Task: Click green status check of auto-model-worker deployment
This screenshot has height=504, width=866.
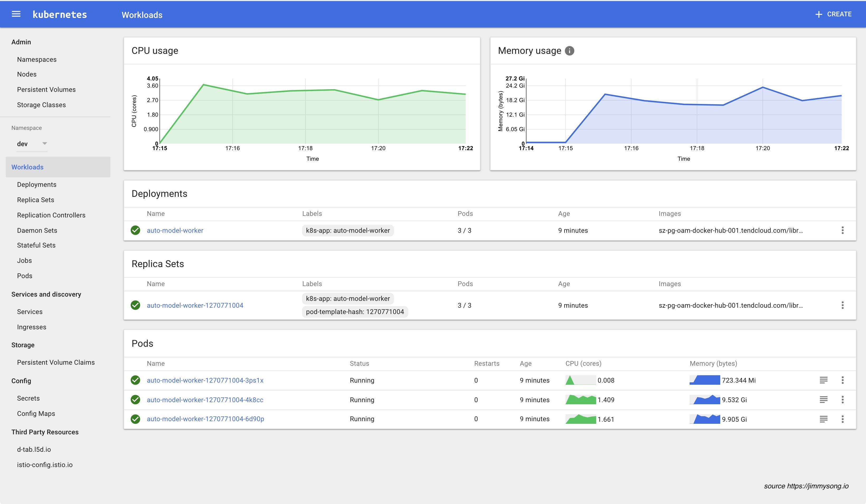Action: pyautogui.click(x=135, y=230)
